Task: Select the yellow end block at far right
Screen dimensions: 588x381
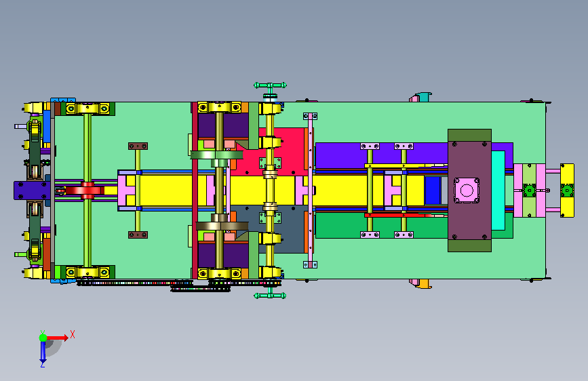Action: [567, 190]
